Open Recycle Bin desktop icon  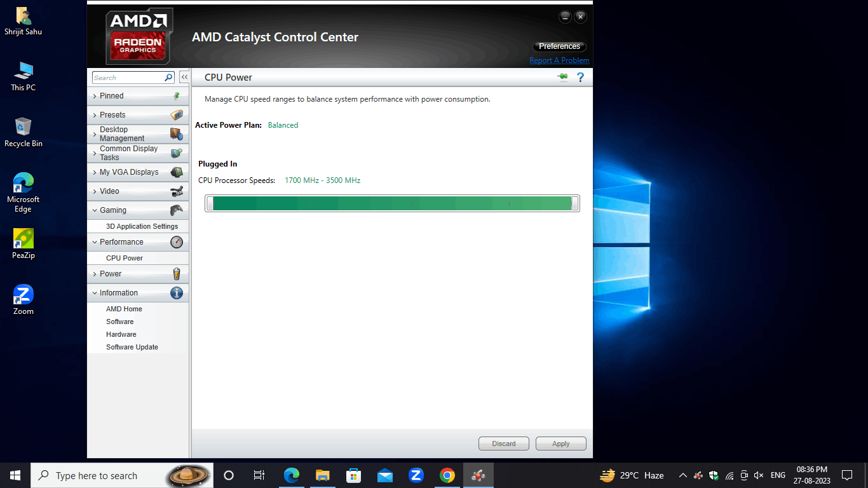coord(24,132)
